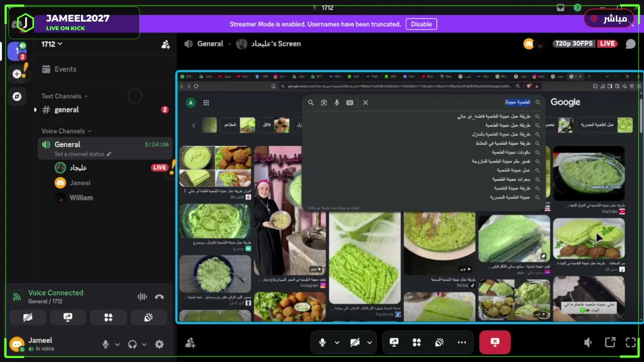This screenshot has height=362, width=644.
Task: Click the magnifier icon in Google search box
Action: pos(311,103)
